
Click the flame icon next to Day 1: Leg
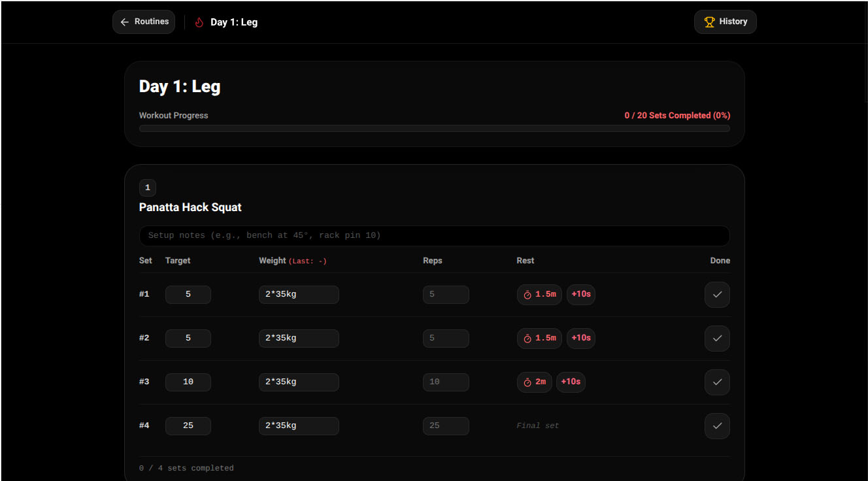[199, 22]
